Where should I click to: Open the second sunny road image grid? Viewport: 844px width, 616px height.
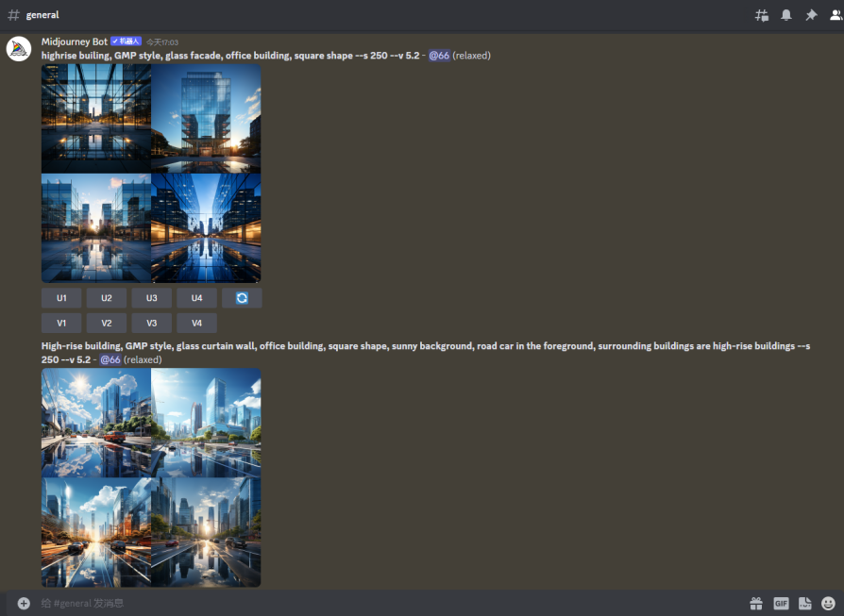[x=151, y=477]
